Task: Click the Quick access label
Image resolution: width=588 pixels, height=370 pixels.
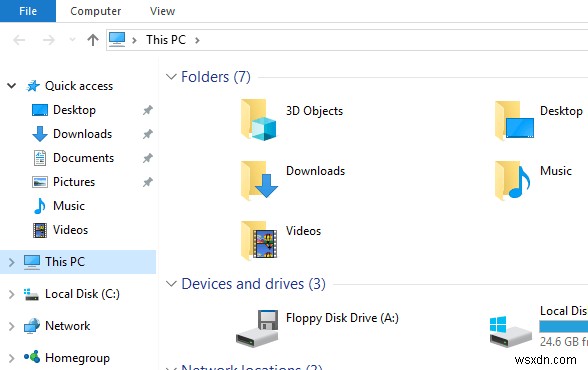Action: pyautogui.click(x=79, y=86)
